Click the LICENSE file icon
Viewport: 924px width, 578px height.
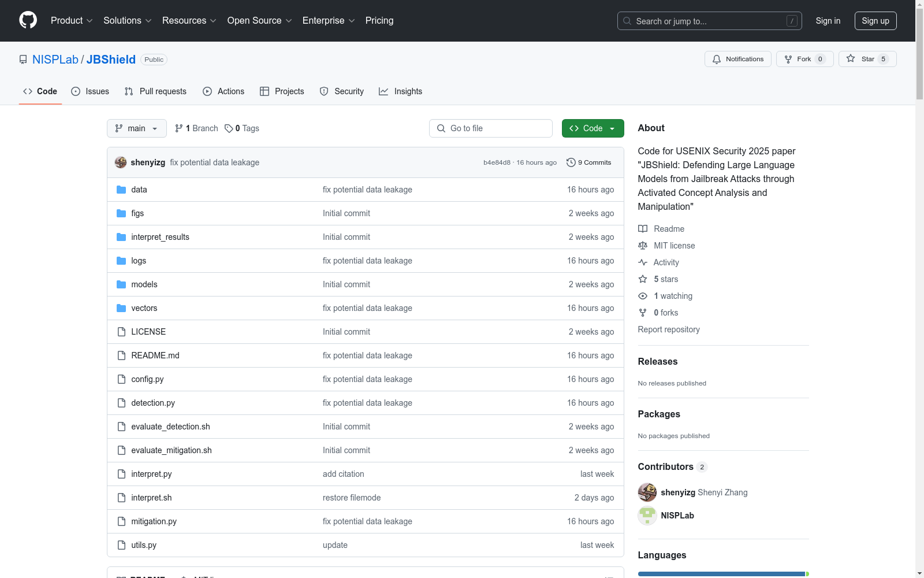click(121, 332)
